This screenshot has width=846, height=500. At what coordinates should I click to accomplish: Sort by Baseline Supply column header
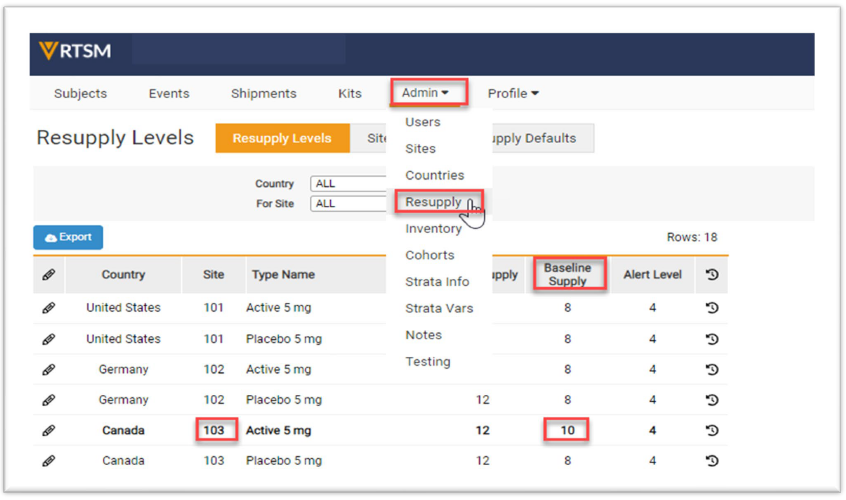click(x=567, y=275)
